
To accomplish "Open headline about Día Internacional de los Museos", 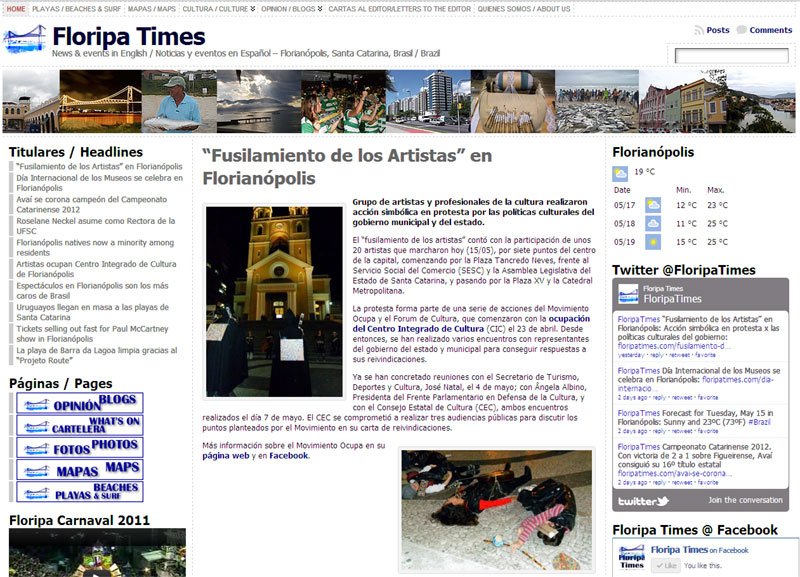I will [99, 183].
